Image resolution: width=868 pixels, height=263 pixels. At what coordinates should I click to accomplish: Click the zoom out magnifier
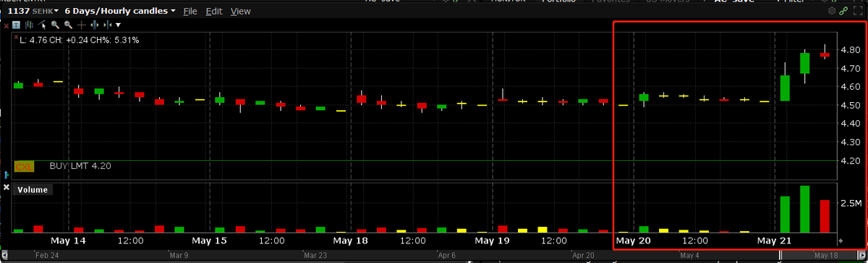point(68,25)
